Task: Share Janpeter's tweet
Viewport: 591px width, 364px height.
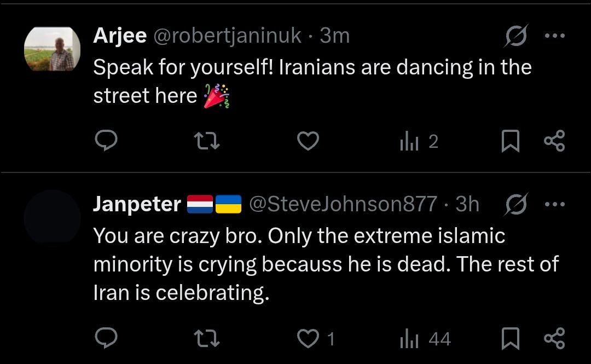Action: (x=554, y=339)
